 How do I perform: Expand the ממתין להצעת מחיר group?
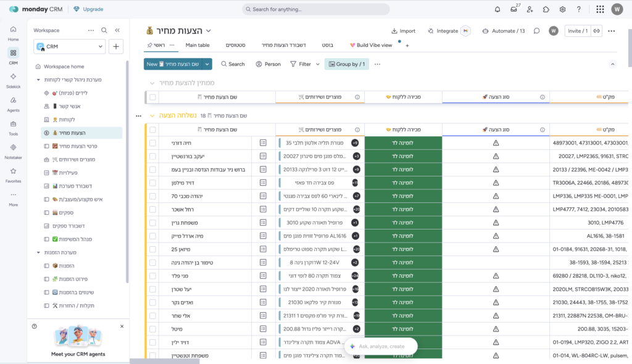152,83
